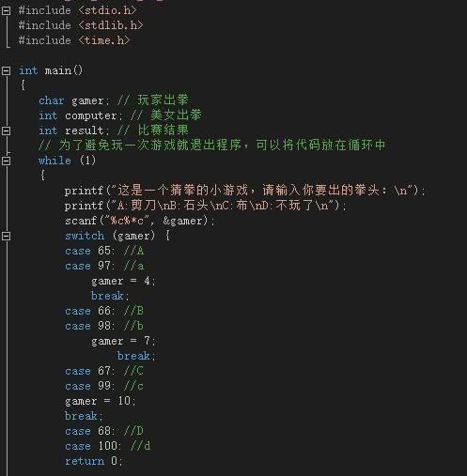
Task: Click the case 66: //B line
Action: [x=104, y=311]
